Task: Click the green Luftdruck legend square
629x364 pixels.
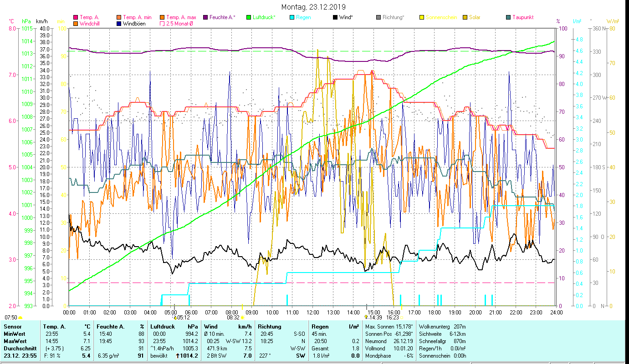Action: tap(249, 18)
